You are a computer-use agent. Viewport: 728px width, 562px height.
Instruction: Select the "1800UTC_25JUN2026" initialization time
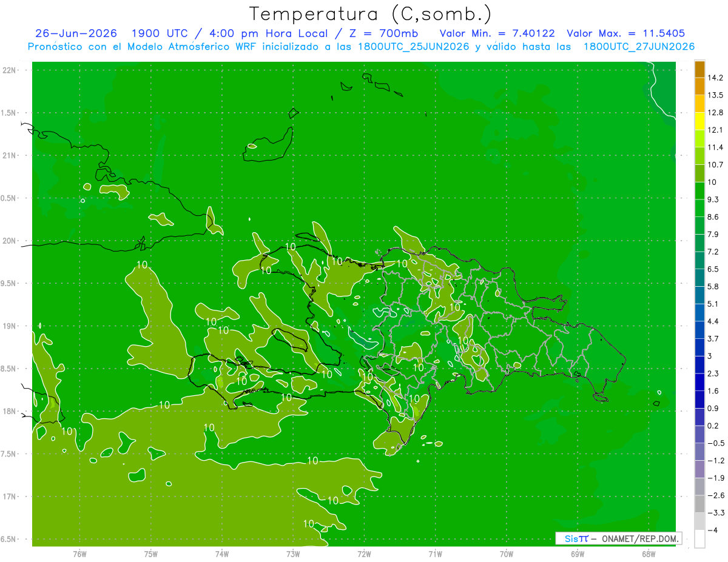(x=412, y=47)
